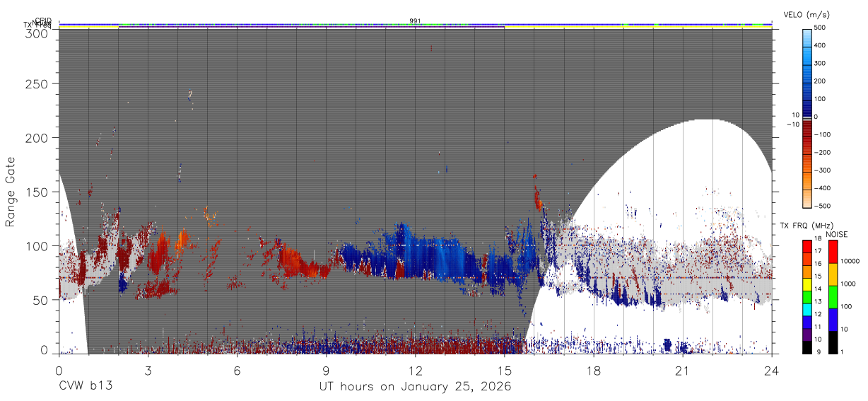868x401 pixels.
Task: Click the y-axis tick label '50'
Action: (41, 300)
